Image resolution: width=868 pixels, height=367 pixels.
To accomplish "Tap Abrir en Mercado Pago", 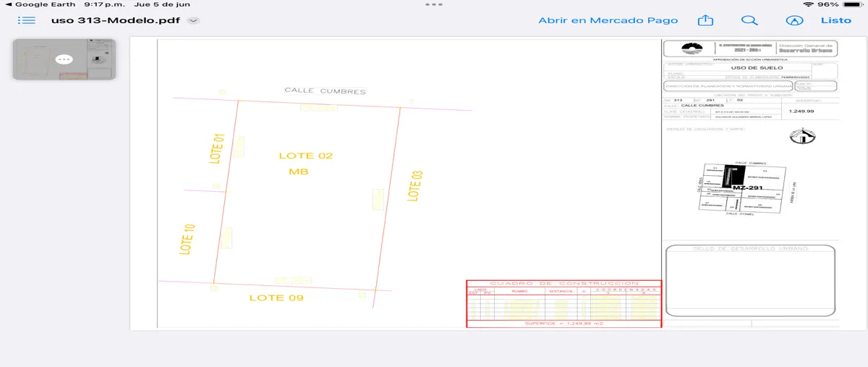I will pyautogui.click(x=608, y=20).
